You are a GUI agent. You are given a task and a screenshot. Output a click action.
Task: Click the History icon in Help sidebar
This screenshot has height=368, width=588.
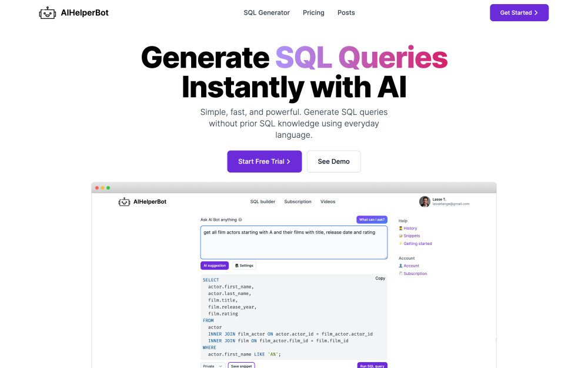tap(401, 228)
